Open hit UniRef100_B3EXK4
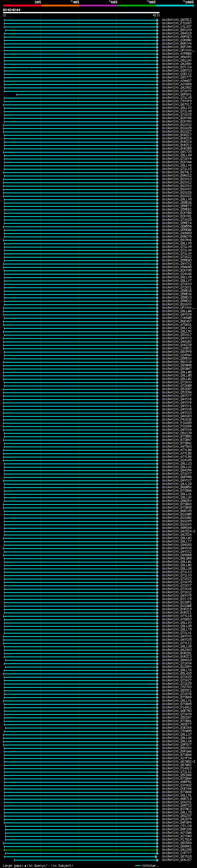Image resolution: width=197 pixels, height=868 pixels. [177, 728]
